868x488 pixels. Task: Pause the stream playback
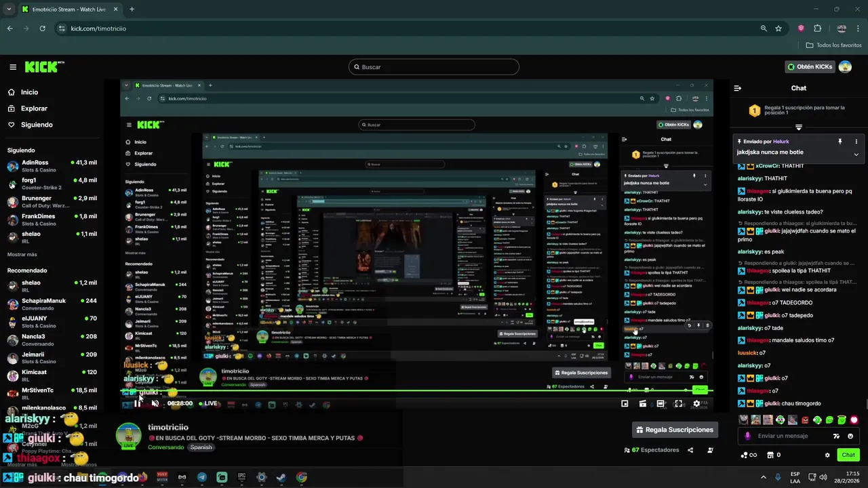coord(137,403)
